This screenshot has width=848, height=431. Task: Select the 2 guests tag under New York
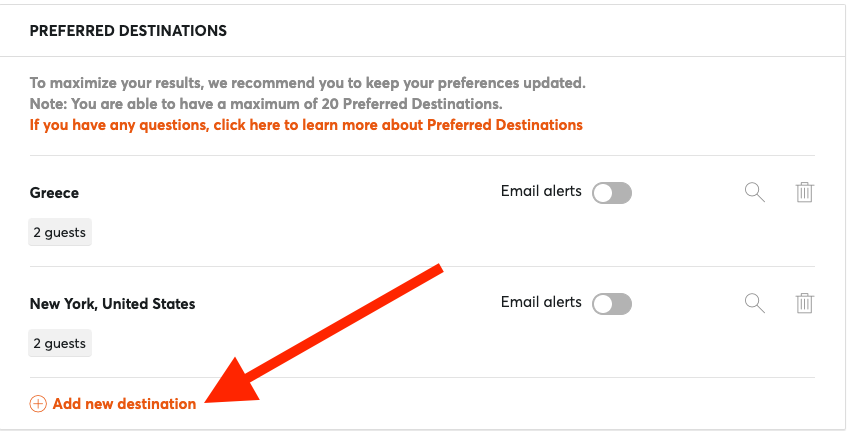(x=59, y=343)
